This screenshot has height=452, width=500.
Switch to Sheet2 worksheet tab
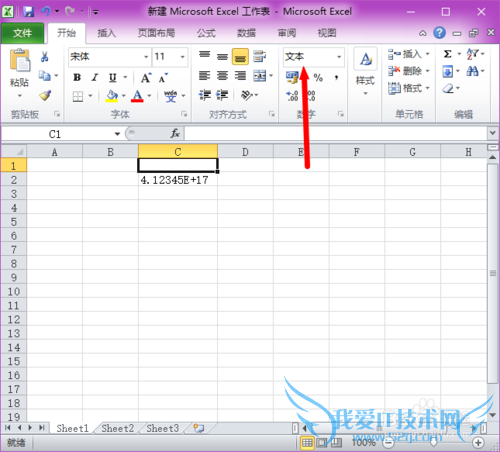(x=118, y=428)
